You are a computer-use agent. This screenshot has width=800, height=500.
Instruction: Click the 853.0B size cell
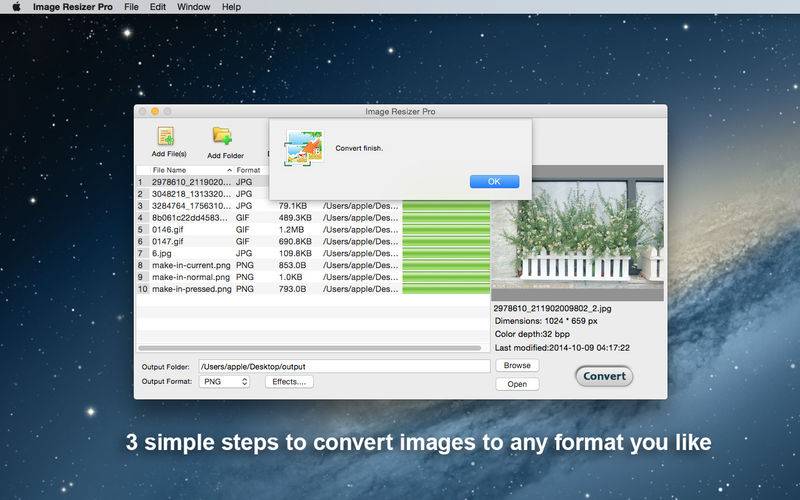tap(292, 265)
